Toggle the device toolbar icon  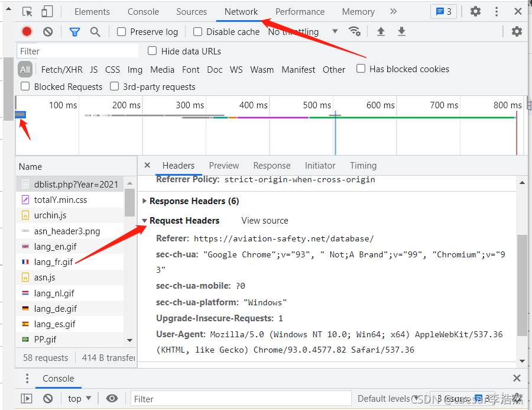coord(47,11)
